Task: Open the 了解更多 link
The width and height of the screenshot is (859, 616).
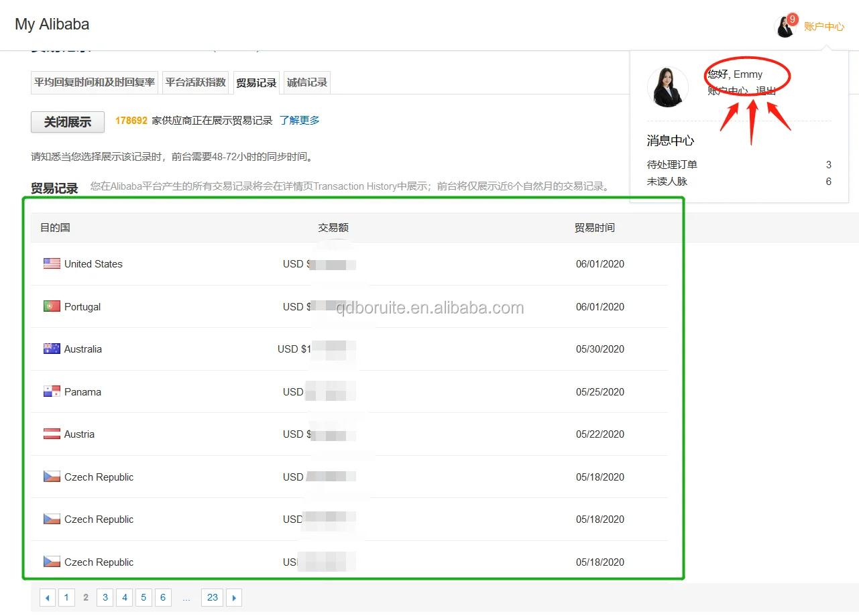Action: (299, 121)
